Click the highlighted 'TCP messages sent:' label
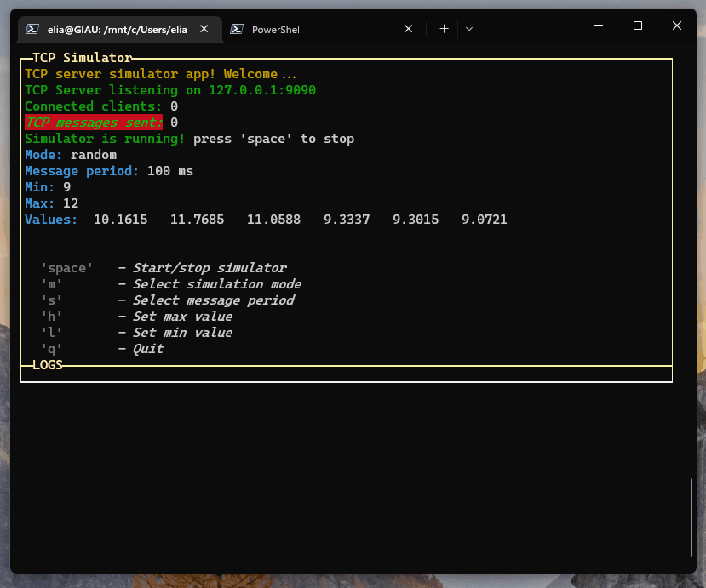 (x=94, y=123)
